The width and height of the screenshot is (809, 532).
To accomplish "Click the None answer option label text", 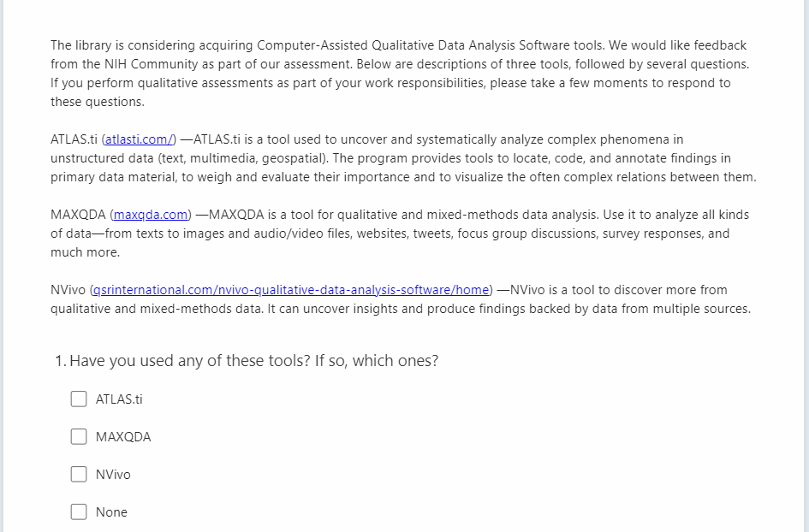I will point(111,512).
